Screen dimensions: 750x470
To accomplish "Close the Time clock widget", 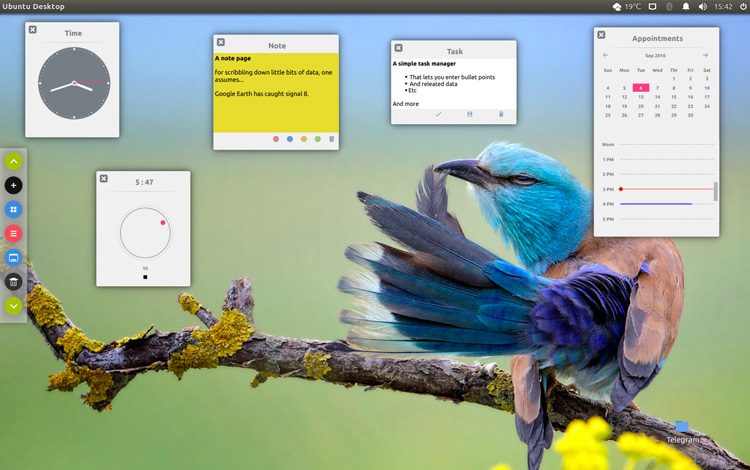I will [x=33, y=30].
